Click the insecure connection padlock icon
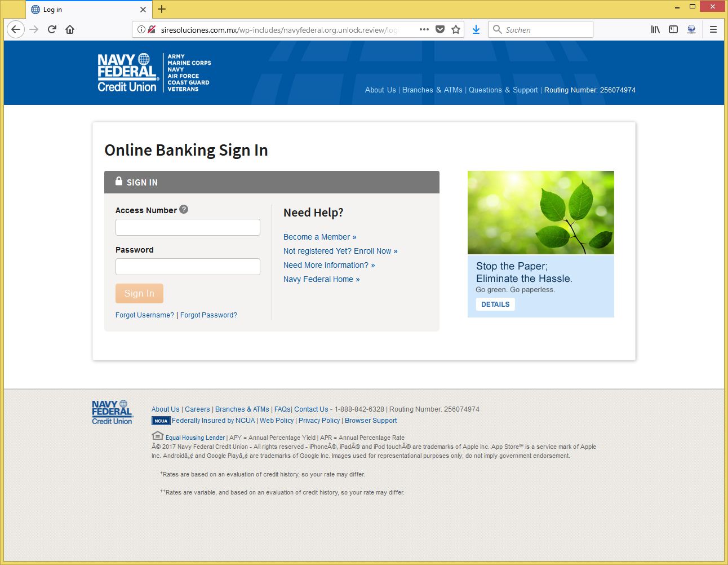This screenshot has width=728, height=565. pos(152,29)
